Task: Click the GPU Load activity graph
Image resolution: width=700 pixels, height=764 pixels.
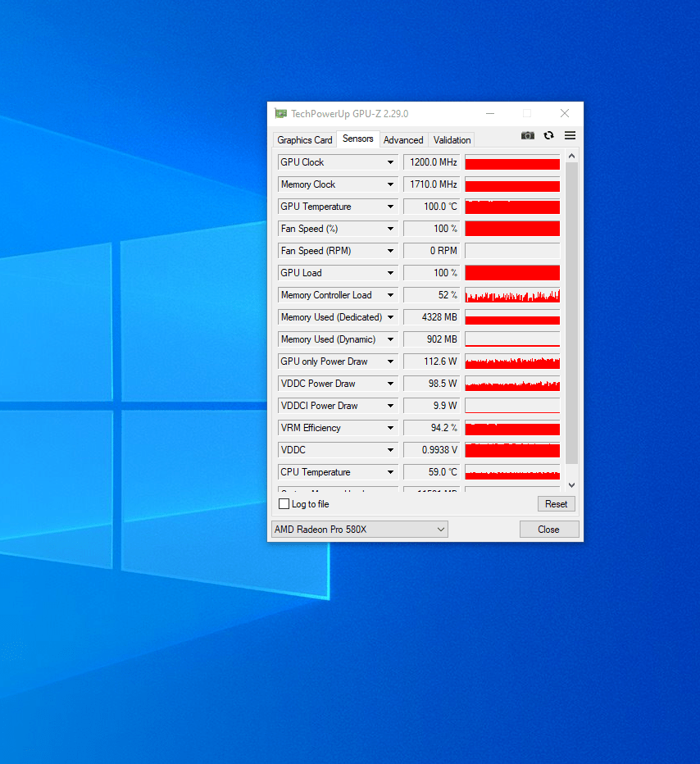Action: (512, 273)
